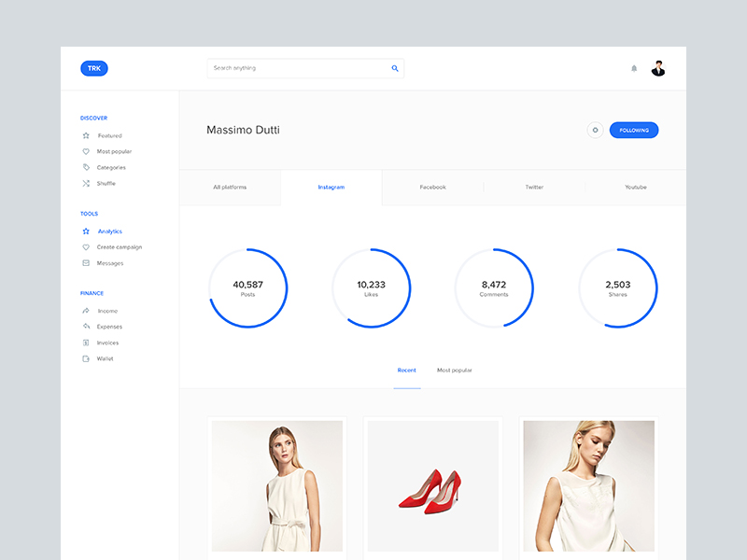Select the All platforms tab
Image resolution: width=747 pixels, height=560 pixels.
tap(230, 188)
